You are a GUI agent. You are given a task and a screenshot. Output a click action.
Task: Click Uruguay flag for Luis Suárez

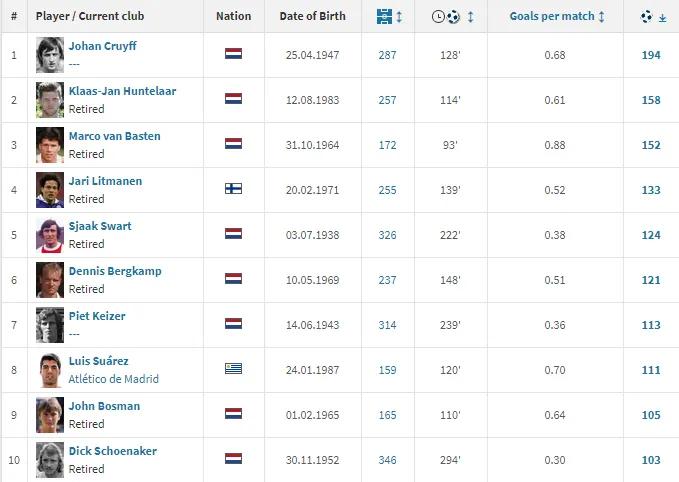click(233, 369)
